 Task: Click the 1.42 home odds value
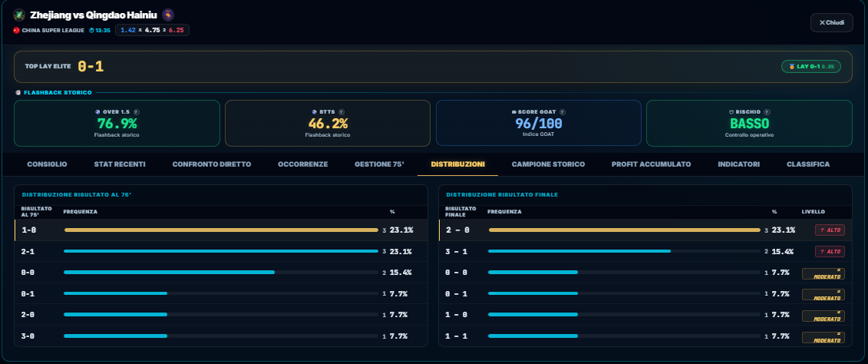coord(128,31)
